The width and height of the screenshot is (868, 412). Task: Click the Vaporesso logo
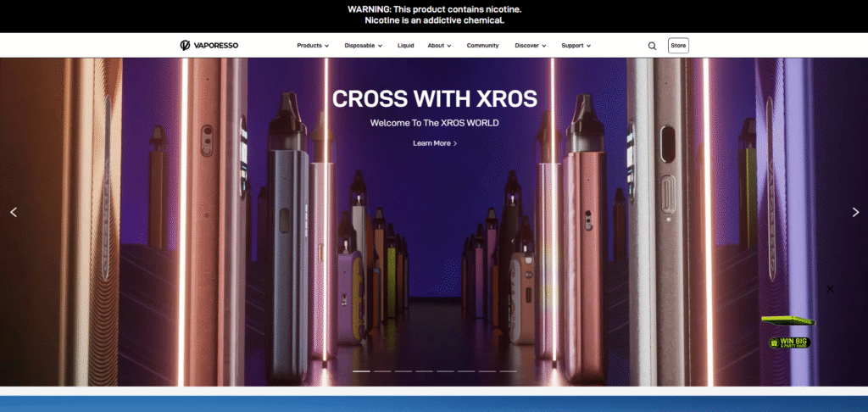click(209, 46)
